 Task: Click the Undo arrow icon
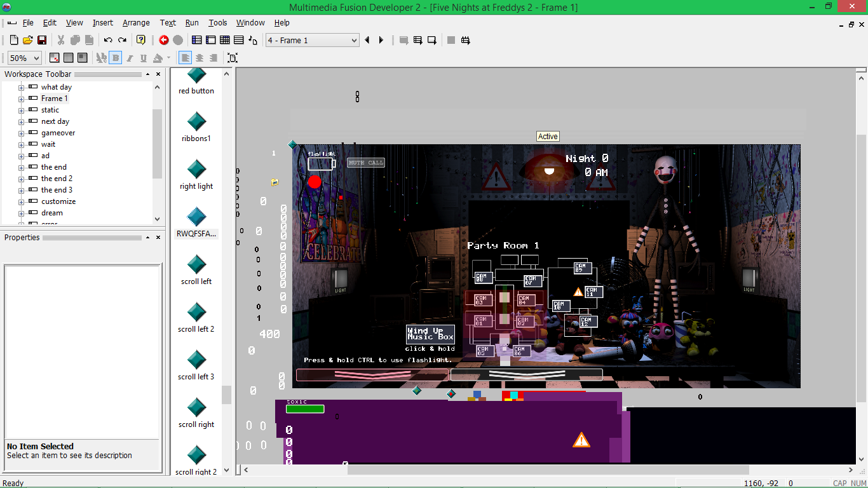[x=108, y=40]
